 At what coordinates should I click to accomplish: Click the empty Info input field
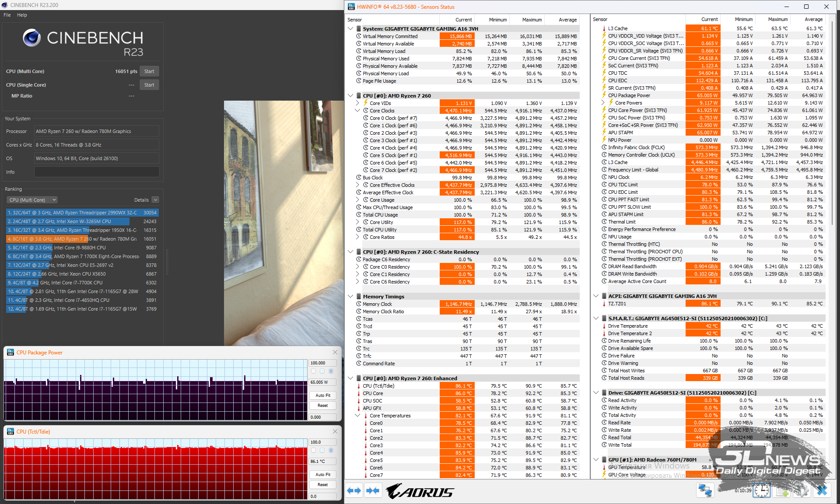point(97,172)
